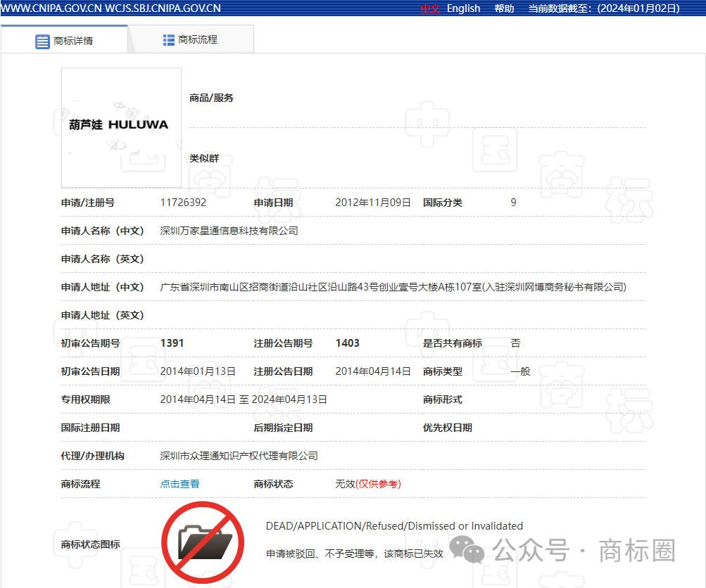Click the list icon on 商标流程 tab

169,40
